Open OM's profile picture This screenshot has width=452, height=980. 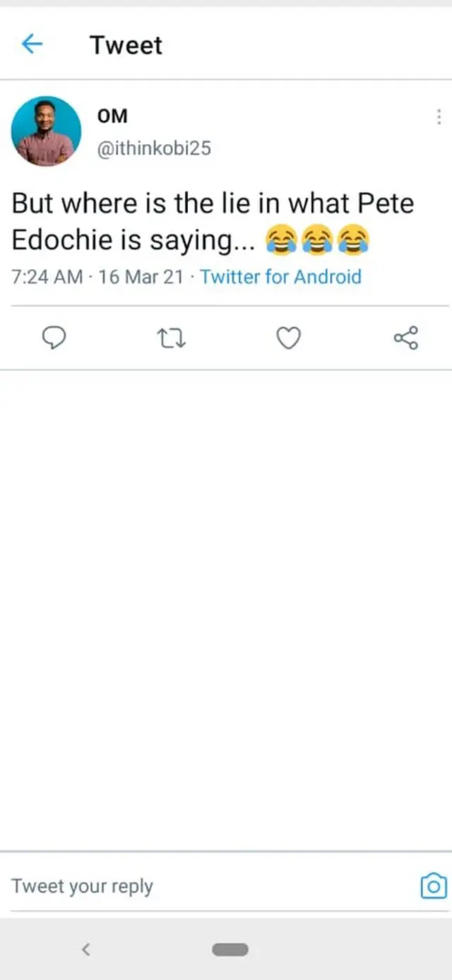pyautogui.click(x=46, y=131)
